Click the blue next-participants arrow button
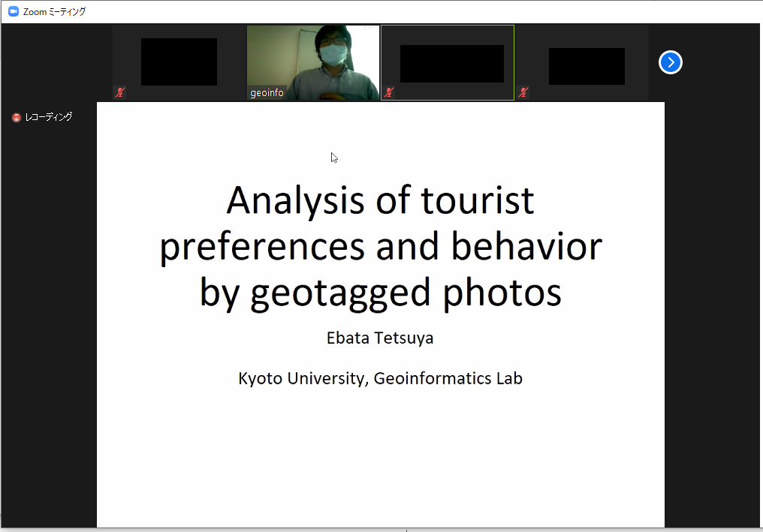The height and width of the screenshot is (532, 763). (x=670, y=63)
